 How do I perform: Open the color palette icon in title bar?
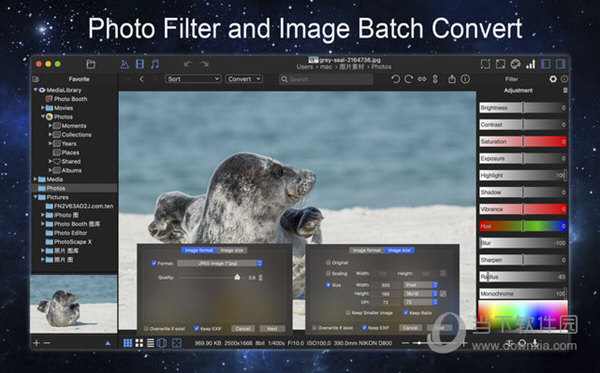[515, 64]
